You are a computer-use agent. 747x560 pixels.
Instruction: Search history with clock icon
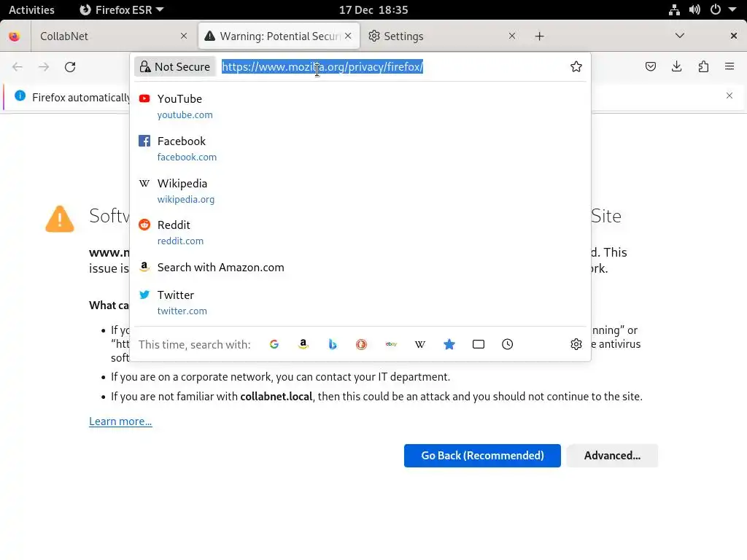point(508,344)
